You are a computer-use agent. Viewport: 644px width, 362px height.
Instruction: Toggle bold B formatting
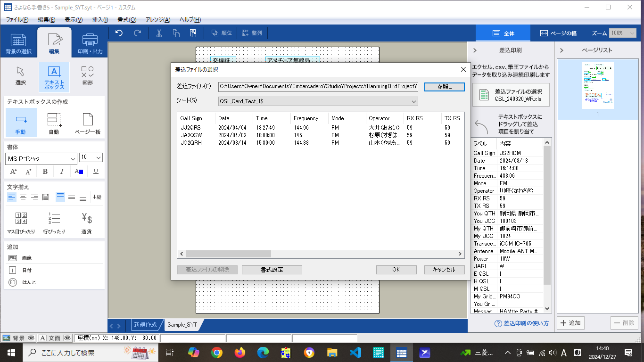click(45, 172)
